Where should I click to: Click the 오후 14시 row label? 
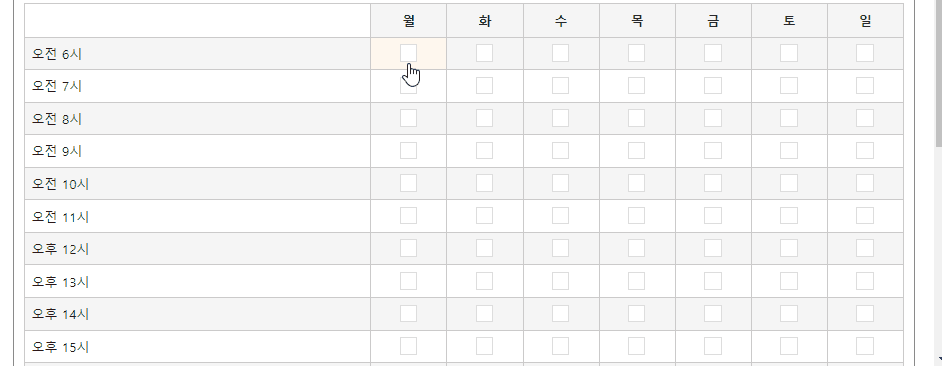61,314
